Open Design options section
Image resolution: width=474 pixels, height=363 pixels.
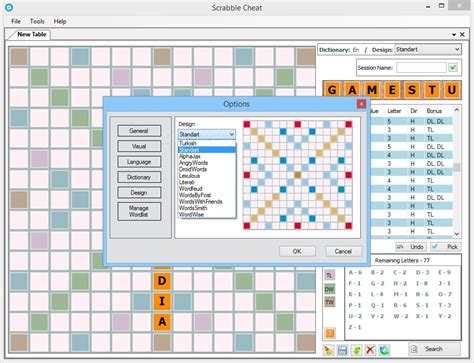pyautogui.click(x=139, y=192)
